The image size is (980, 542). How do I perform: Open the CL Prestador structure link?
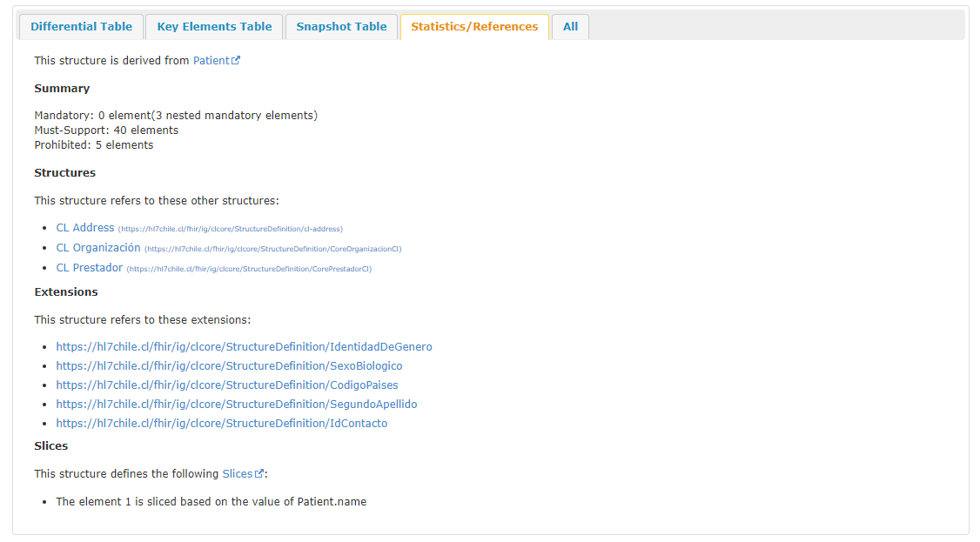click(89, 268)
